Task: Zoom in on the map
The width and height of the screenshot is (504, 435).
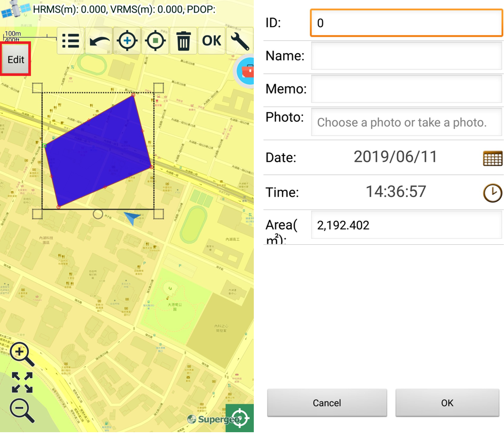Action: [22, 354]
